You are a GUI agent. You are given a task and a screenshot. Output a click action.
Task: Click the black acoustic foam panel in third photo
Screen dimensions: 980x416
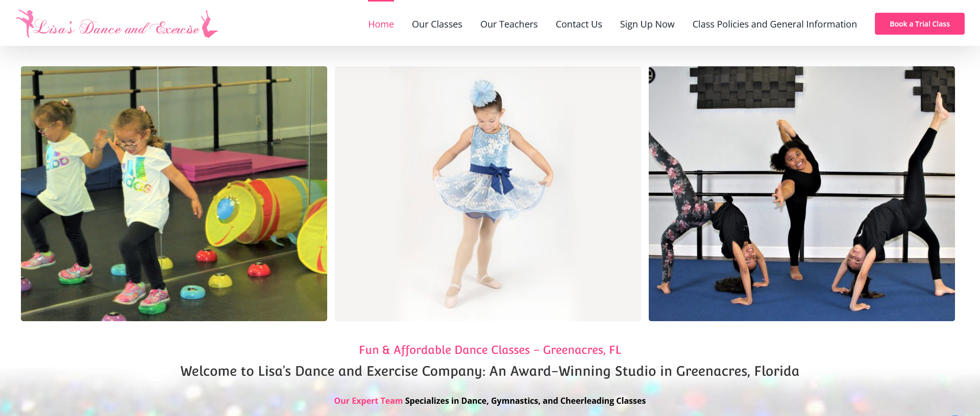point(745,87)
